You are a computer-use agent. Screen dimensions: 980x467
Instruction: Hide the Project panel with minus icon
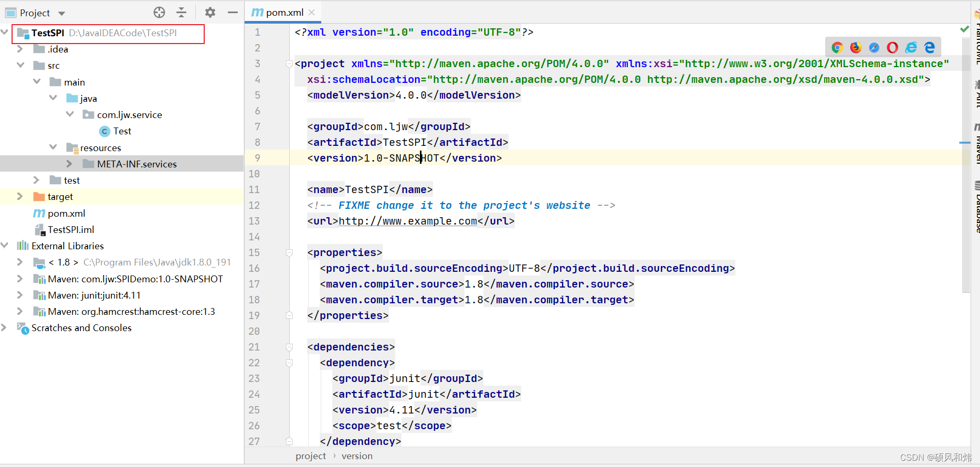(233, 12)
